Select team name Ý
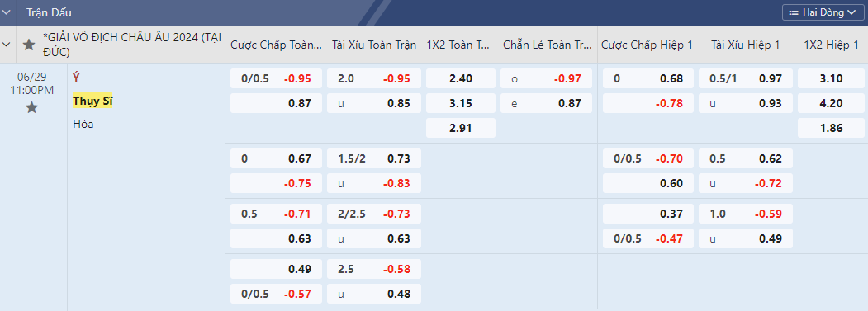868x311 pixels. coord(76,78)
